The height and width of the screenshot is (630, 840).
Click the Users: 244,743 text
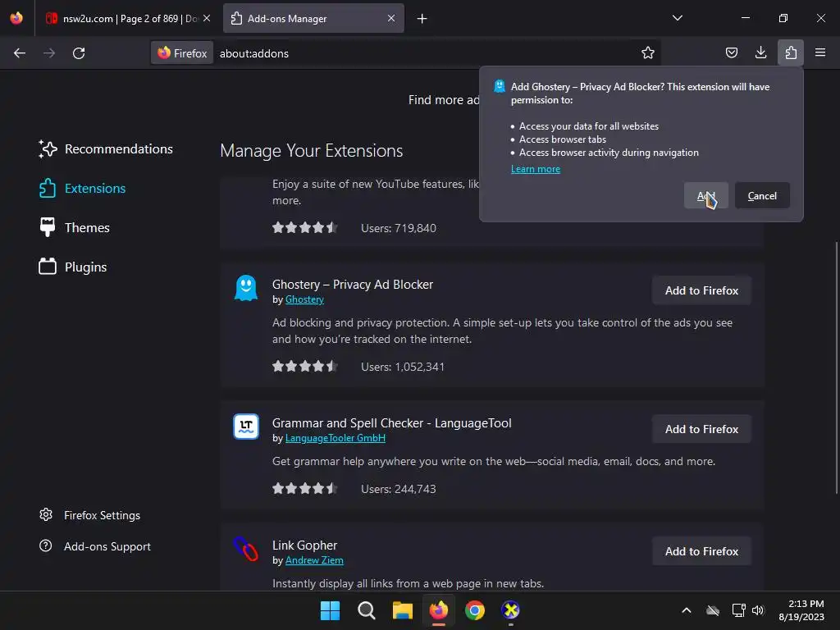pyautogui.click(x=399, y=489)
